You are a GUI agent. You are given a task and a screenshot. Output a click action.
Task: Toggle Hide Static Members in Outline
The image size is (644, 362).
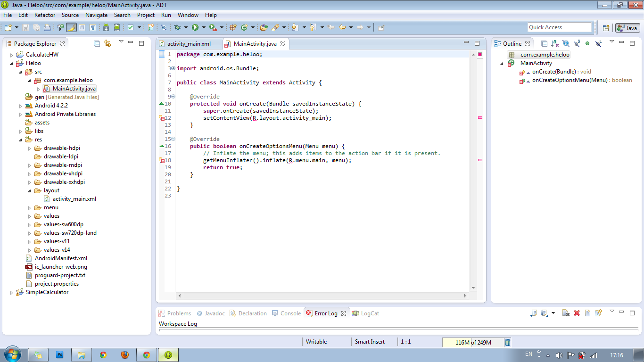pos(577,43)
